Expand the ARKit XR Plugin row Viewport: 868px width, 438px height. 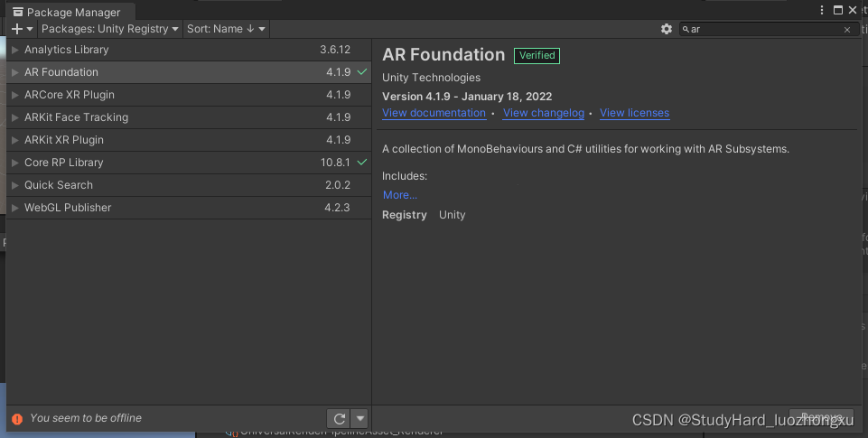point(15,140)
